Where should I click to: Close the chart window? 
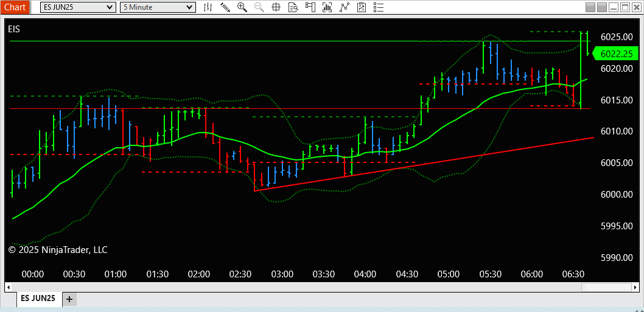636,7
